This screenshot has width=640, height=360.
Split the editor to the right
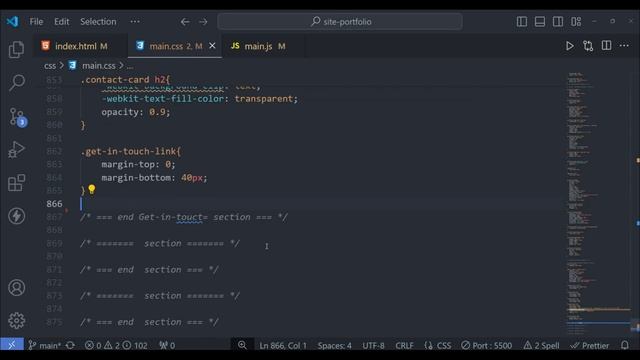[x=607, y=46]
